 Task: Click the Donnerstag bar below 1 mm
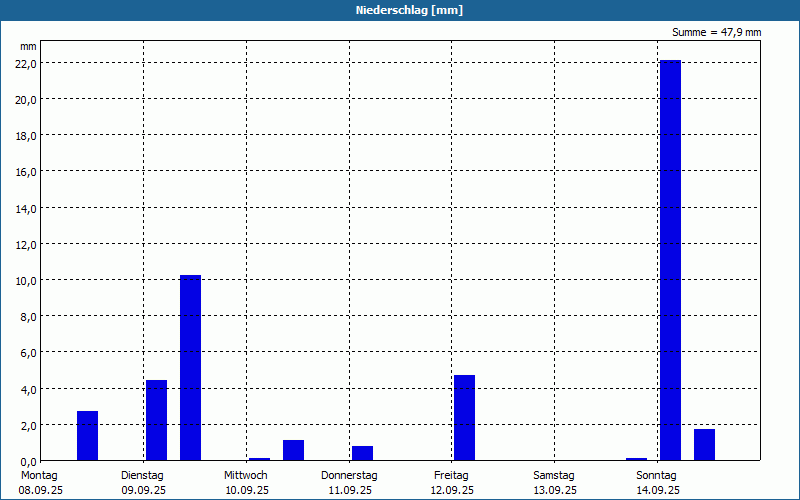click(x=362, y=453)
